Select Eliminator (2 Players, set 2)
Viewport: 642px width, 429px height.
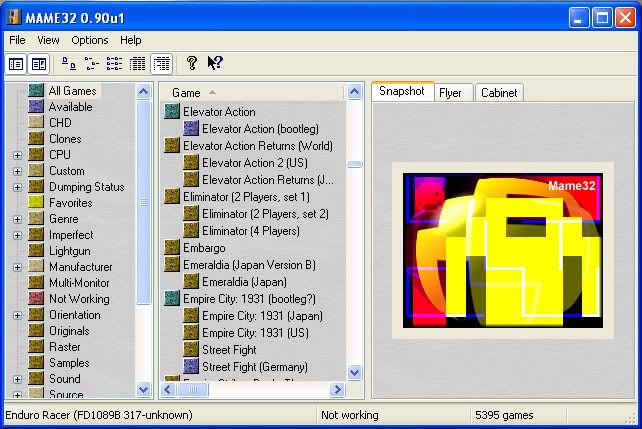pos(265,214)
